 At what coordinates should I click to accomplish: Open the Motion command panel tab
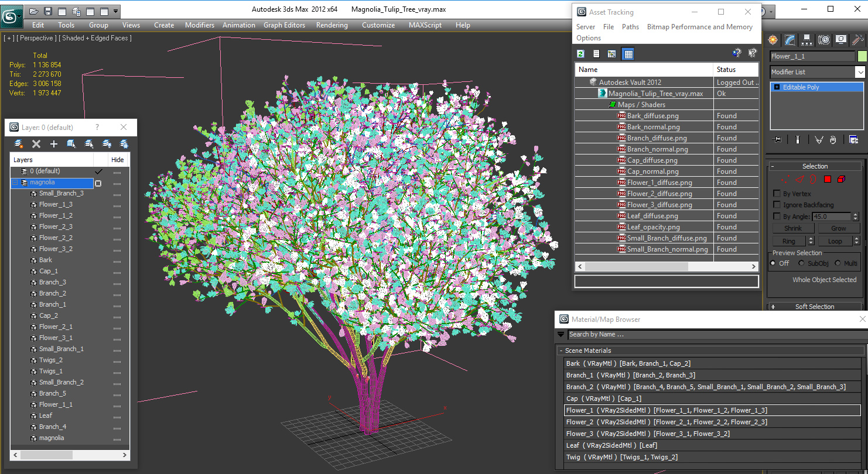824,40
